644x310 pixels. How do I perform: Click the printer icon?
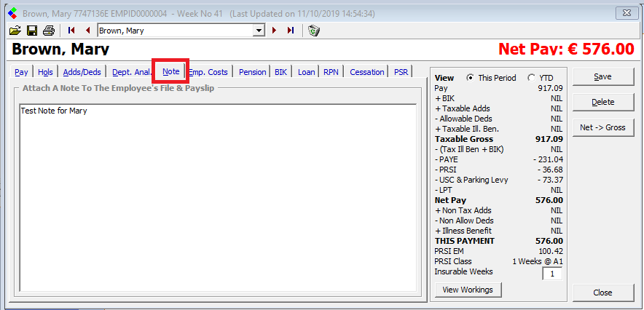point(49,31)
